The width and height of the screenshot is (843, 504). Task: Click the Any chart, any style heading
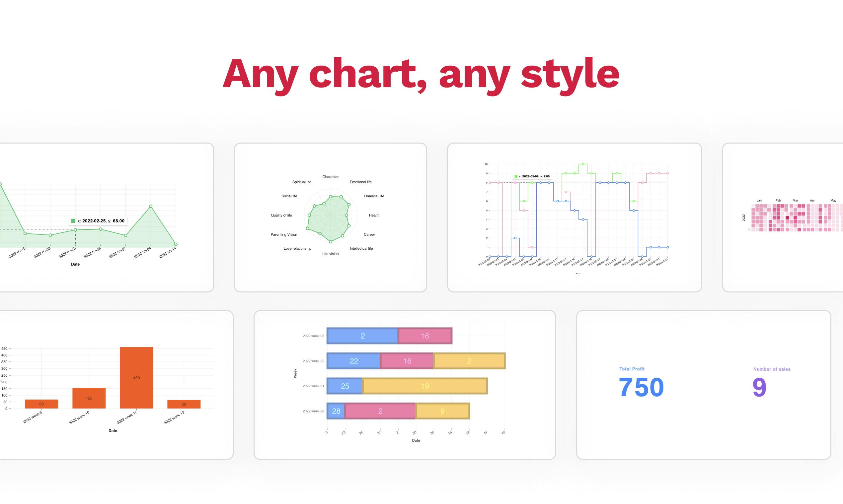point(421,74)
